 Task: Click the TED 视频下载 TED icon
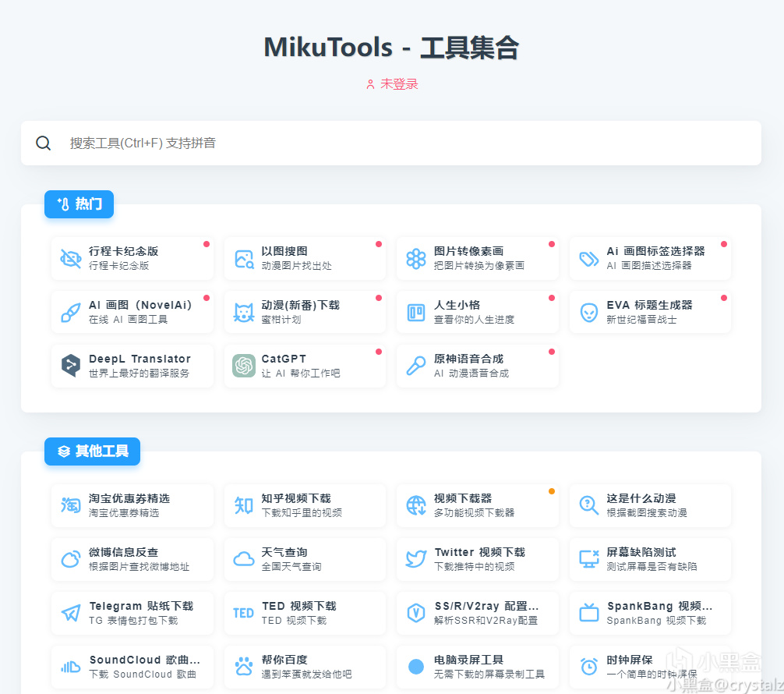[x=243, y=613]
